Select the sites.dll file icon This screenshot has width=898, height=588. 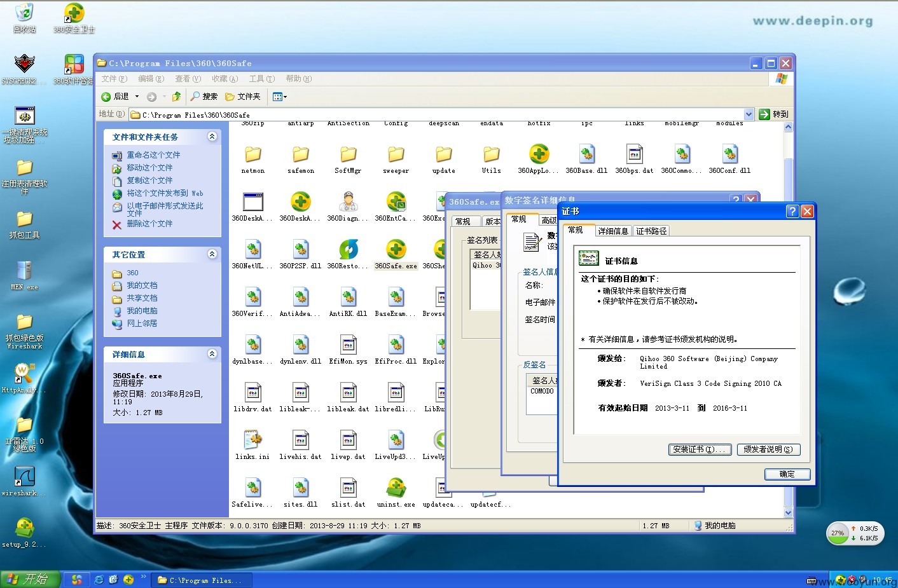(x=300, y=488)
